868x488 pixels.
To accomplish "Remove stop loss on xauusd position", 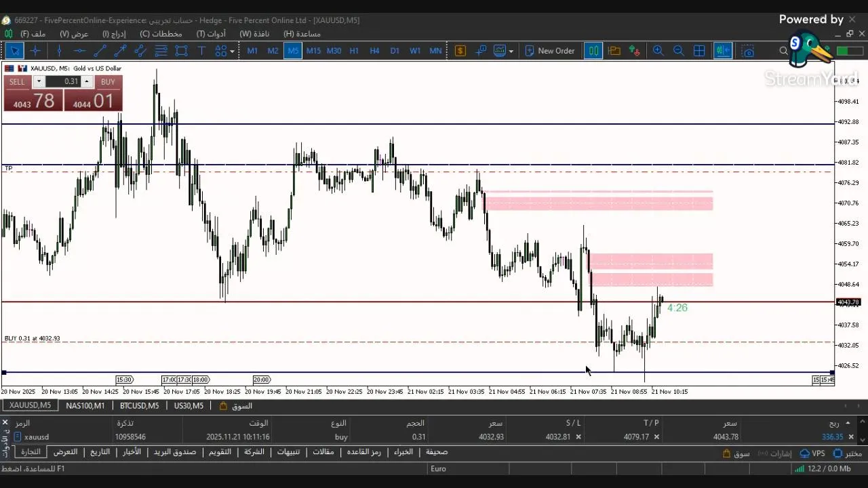I will pyautogui.click(x=578, y=437).
